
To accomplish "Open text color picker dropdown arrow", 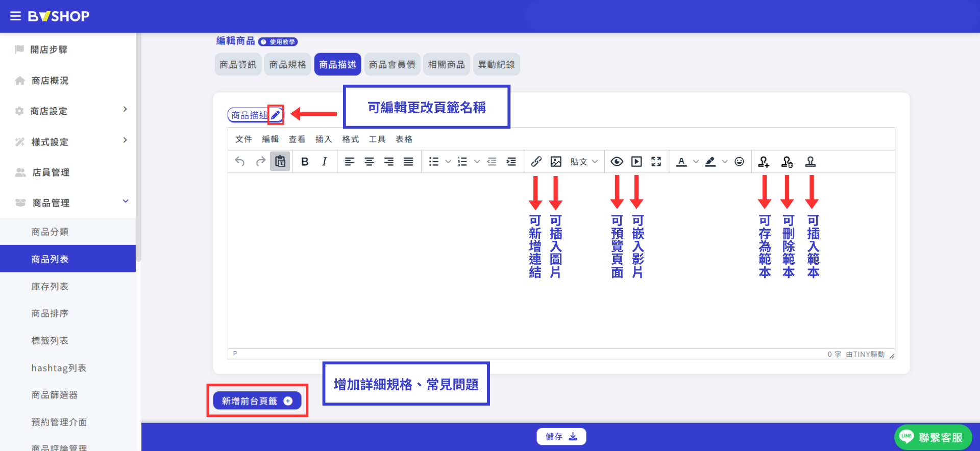I will click(x=696, y=162).
